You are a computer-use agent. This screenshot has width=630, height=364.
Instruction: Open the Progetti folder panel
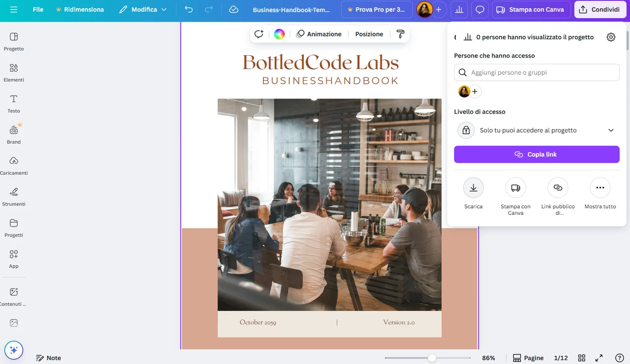[14, 228]
